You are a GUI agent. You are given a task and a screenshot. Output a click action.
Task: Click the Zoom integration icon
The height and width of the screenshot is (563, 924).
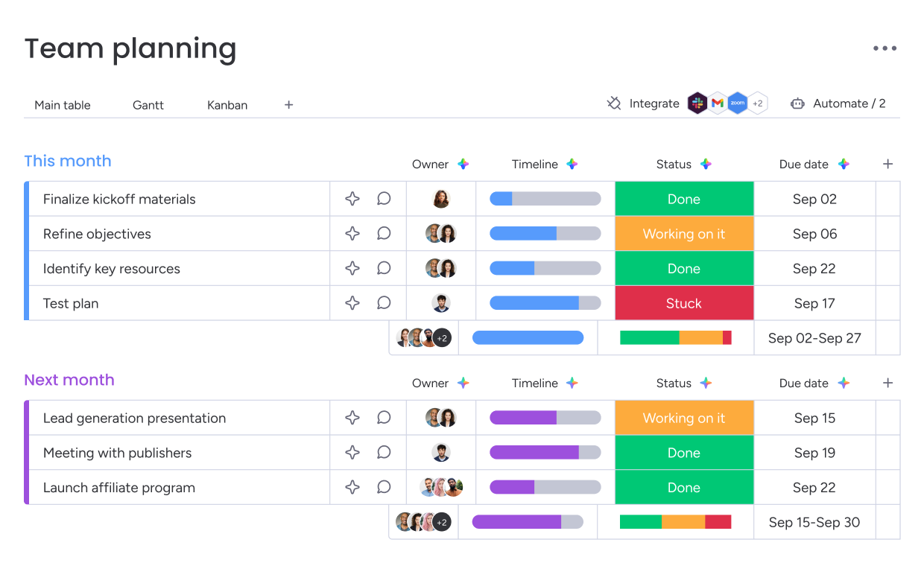click(x=738, y=104)
